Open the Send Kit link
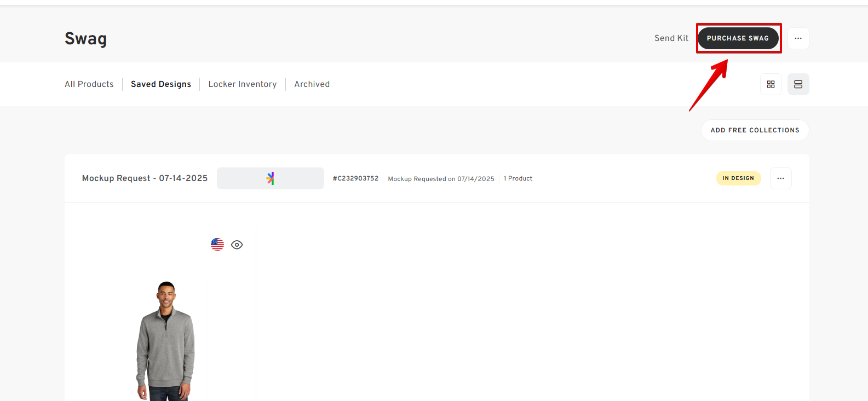The image size is (868, 401). click(671, 38)
